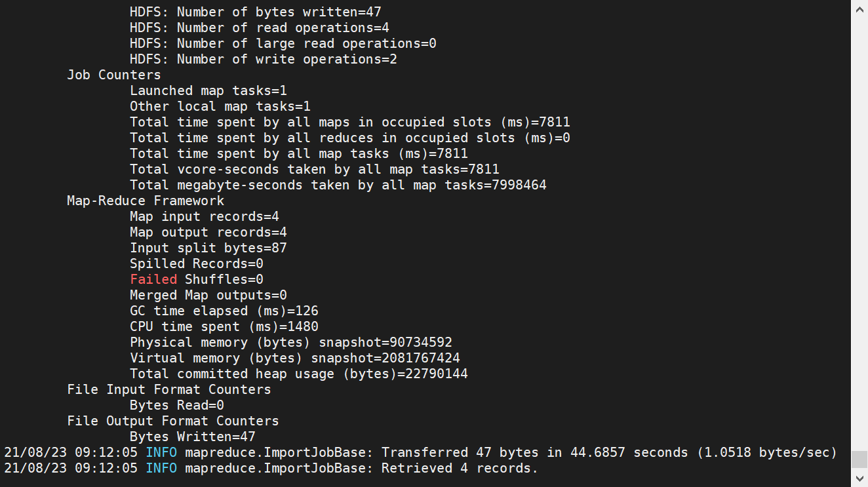The image size is (868, 487).
Task: Click the "Map input records=4" line
Action: pyautogui.click(x=208, y=216)
